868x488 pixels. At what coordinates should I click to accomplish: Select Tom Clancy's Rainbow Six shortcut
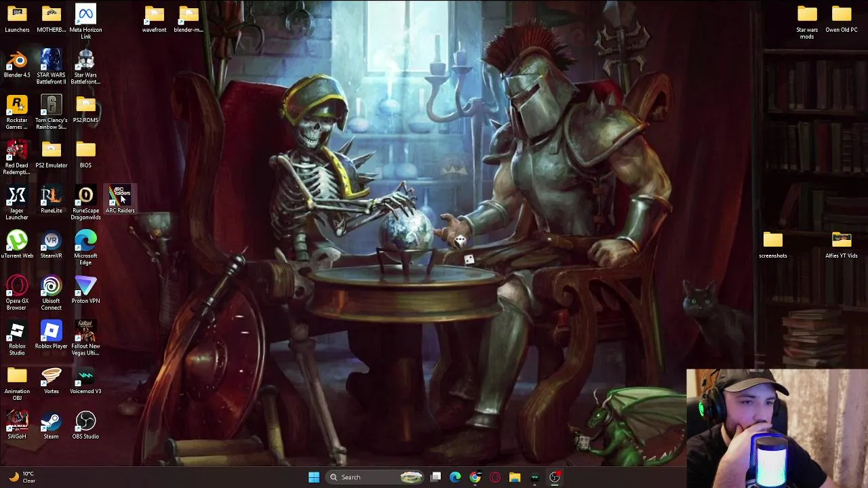[x=52, y=113]
